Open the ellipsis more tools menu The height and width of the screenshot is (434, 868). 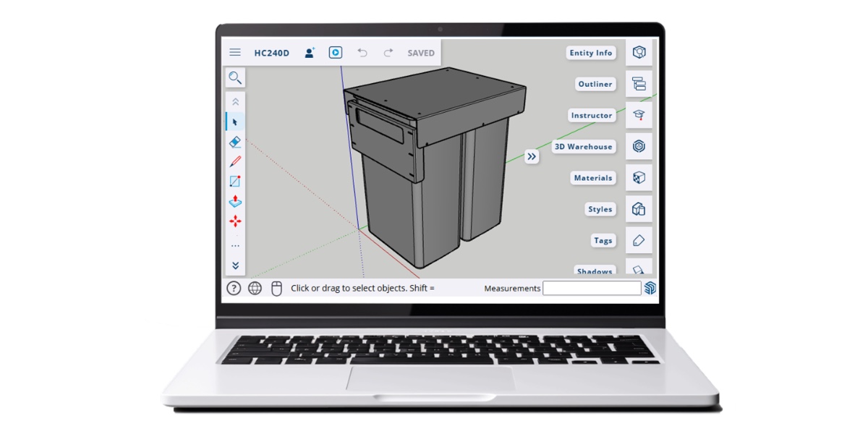[235, 244]
